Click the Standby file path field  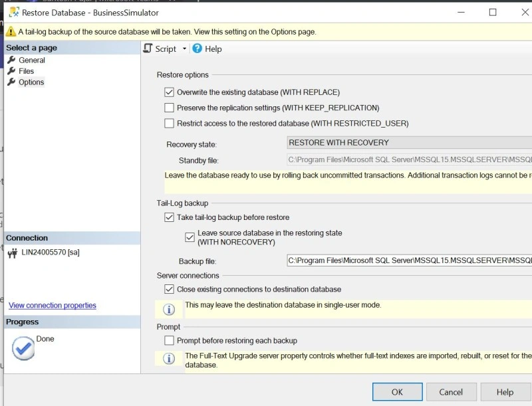(409, 159)
